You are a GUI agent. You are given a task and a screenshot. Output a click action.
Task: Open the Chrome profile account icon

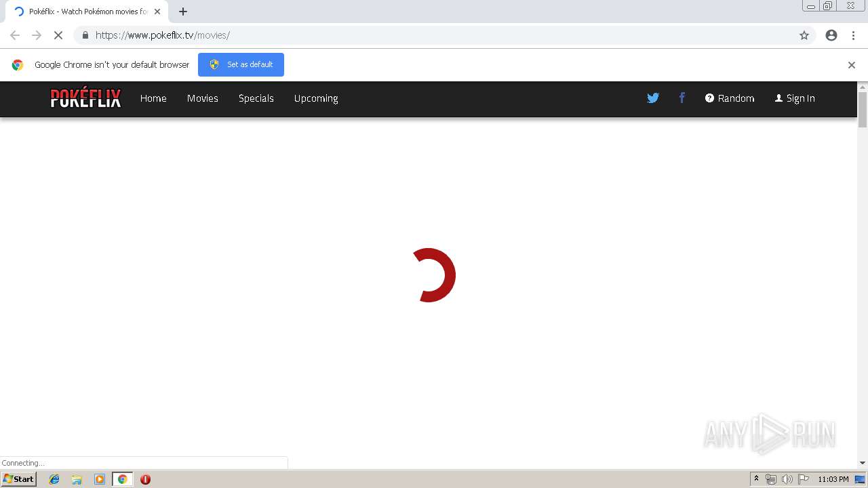(831, 35)
